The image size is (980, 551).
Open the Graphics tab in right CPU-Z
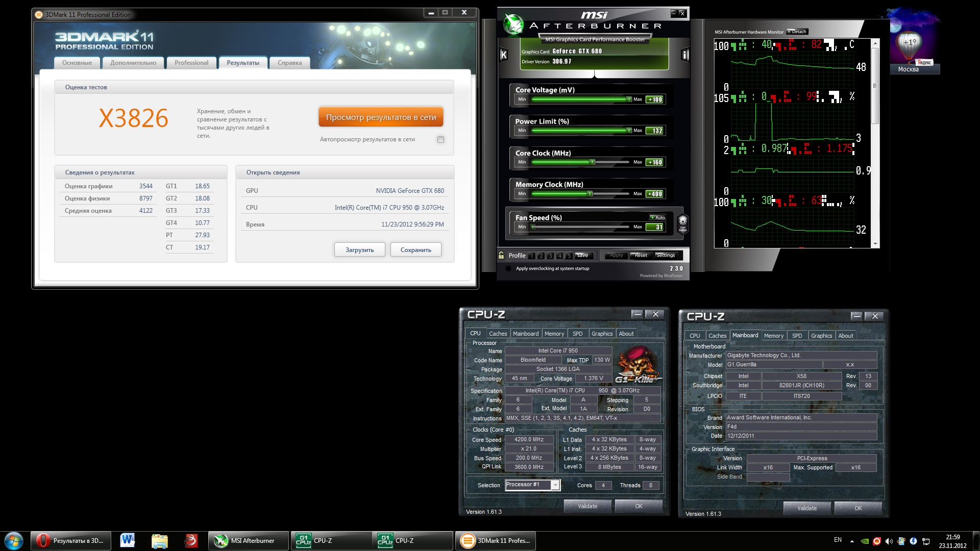coord(821,336)
